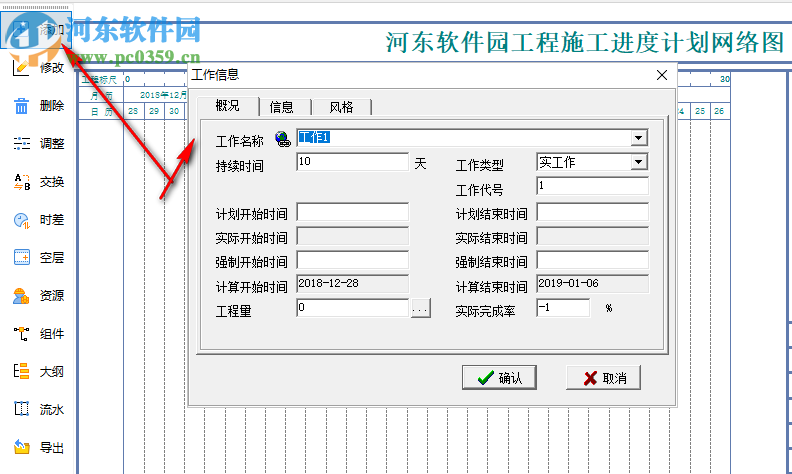This screenshot has width=792, height=474.
Task: Click the 工程量 input field
Action: 353,308
